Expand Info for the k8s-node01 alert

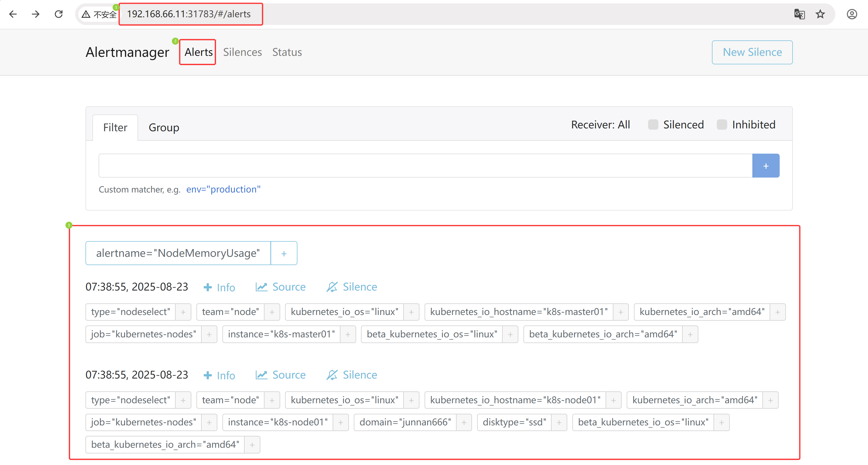tap(219, 375)
